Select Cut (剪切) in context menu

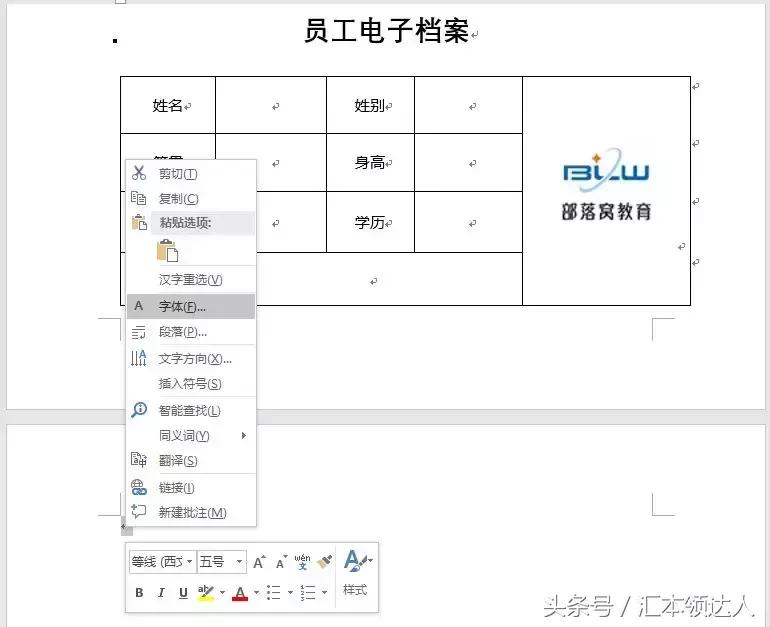point(191,174)
